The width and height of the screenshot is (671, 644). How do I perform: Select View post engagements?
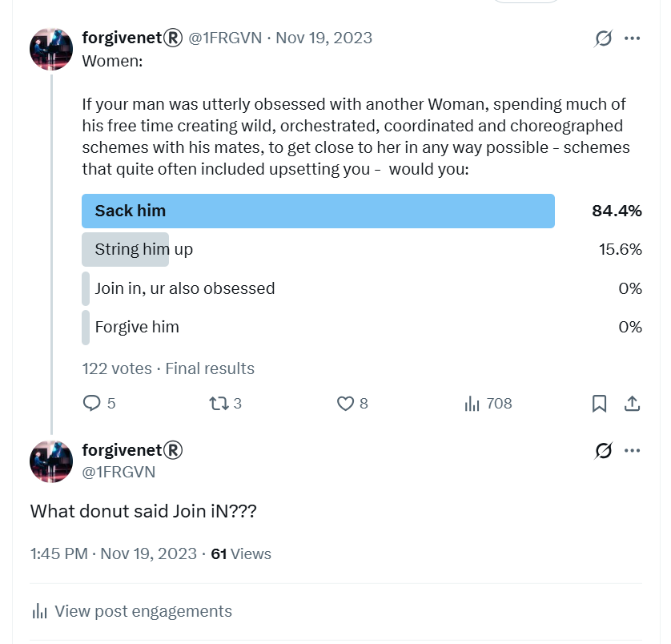(x=132, y=611)
